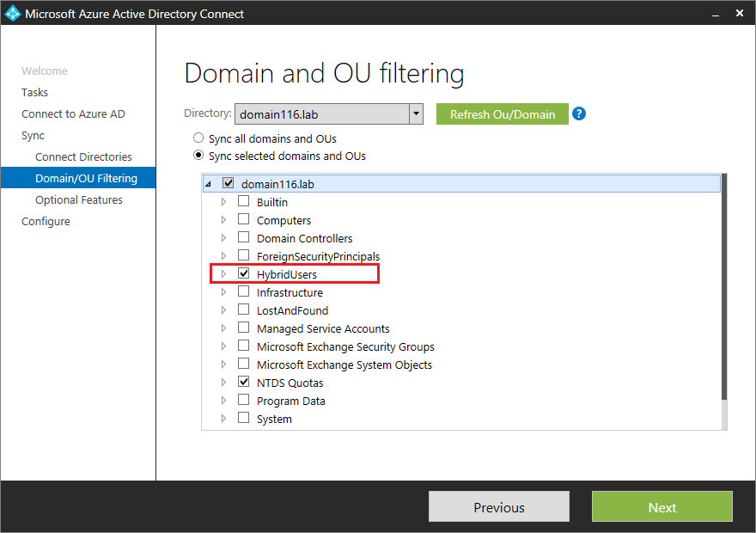This screenshot has height=533, width=756.
Task: Select the NTDS Quotas tree label
Action: [290, 383]
